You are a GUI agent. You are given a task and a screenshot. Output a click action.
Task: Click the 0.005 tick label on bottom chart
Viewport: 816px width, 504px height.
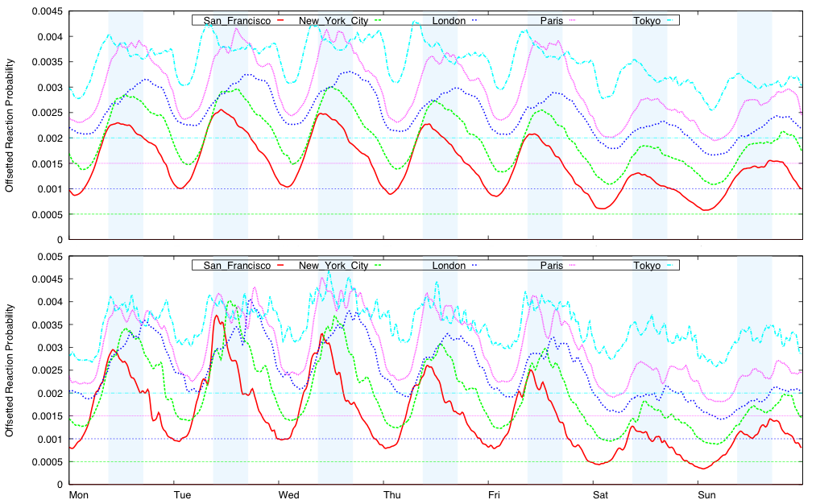point(50,257)
